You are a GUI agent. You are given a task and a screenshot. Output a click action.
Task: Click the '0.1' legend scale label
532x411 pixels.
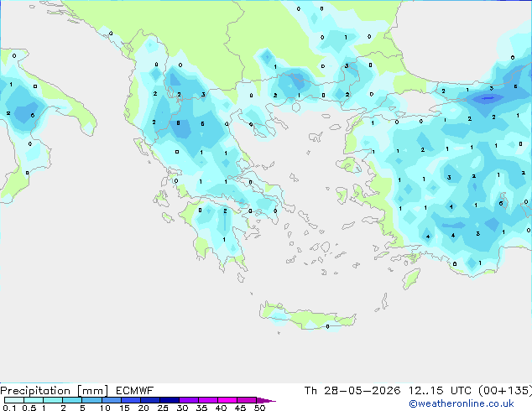[x=9, y=408]
